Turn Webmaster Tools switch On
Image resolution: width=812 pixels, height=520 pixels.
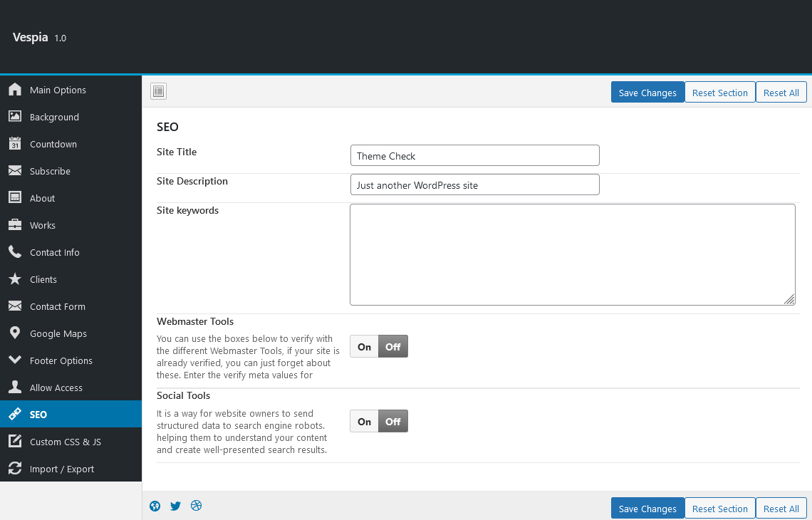[x=364, y=347]
